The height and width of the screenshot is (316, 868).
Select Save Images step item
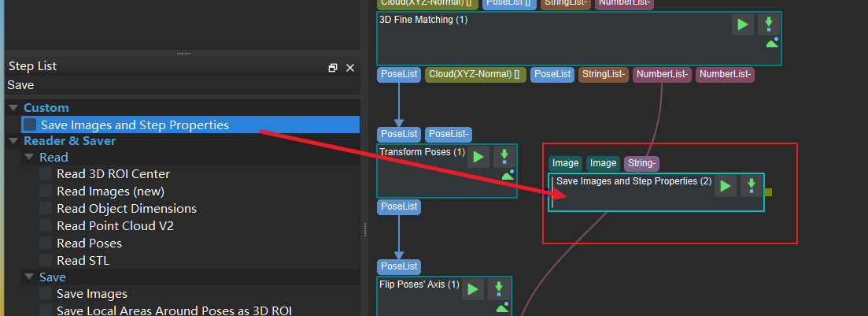point(91,294)
